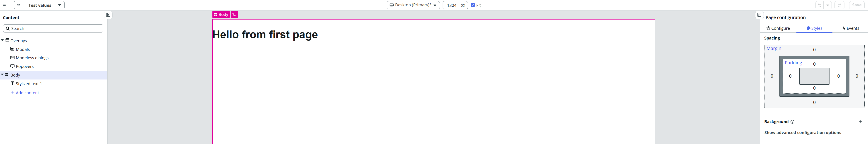Select the pink Body tag on the canvas
The width and height of the screenshot is (868, 144).
221,15
